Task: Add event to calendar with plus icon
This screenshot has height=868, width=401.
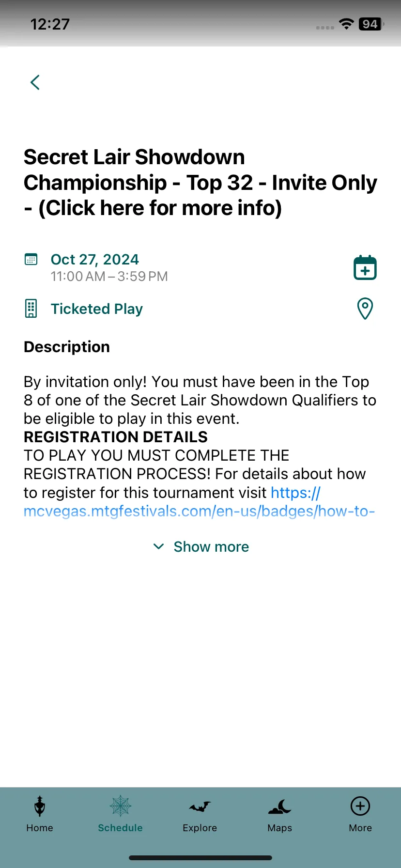Action: coord(365,267)
